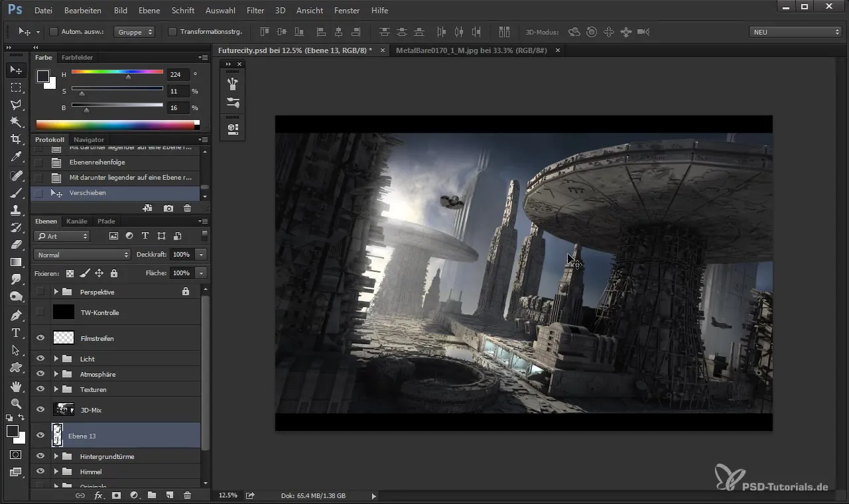Open the Gruppe dropdown in options bar
849x504 pixels.
135,32
